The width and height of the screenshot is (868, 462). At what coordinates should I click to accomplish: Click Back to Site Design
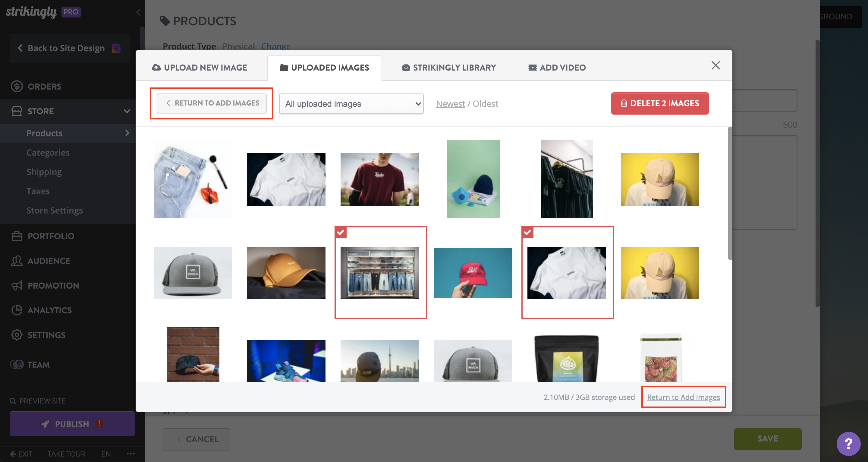(x=70, y=48)
